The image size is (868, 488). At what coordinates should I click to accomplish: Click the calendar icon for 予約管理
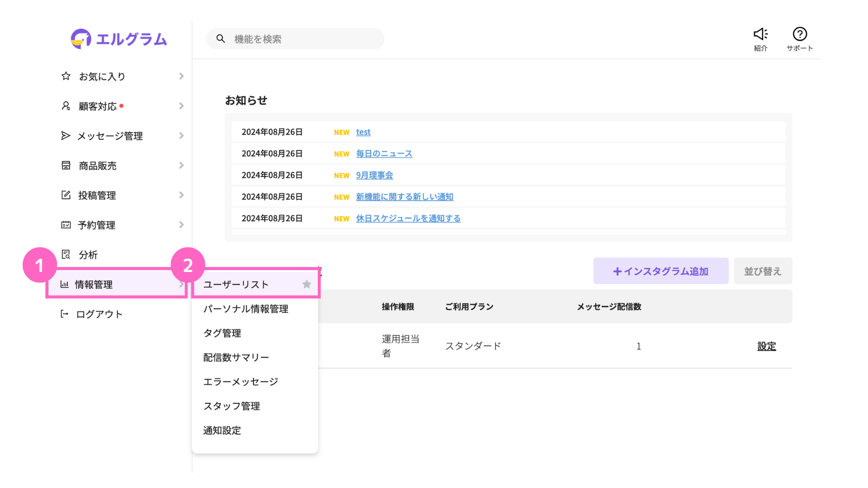tap(66, 225)
